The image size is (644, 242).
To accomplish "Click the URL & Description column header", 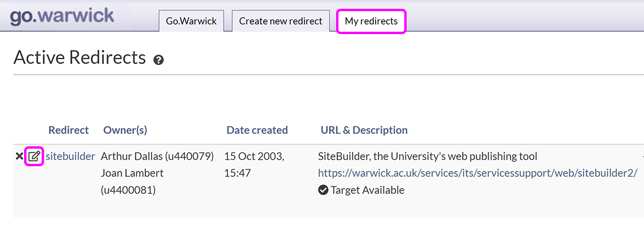I will click(x=364, y=130).
